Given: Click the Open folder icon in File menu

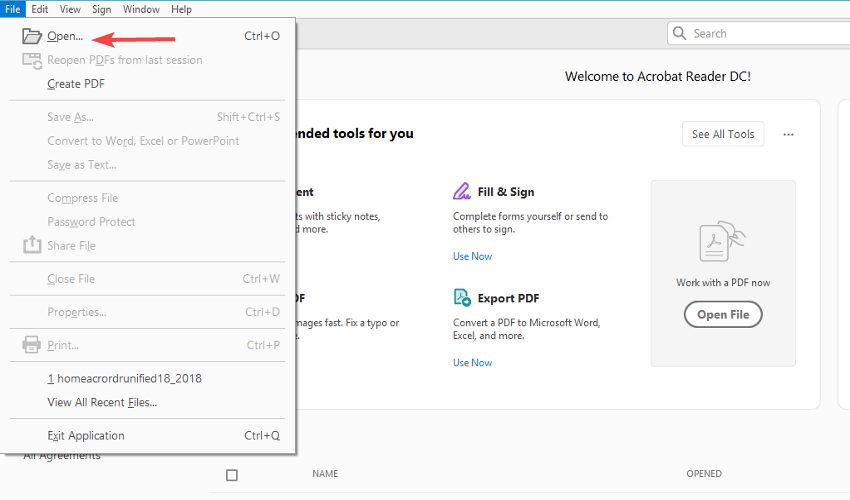Looking at the screenshot, I should [32, 36].
